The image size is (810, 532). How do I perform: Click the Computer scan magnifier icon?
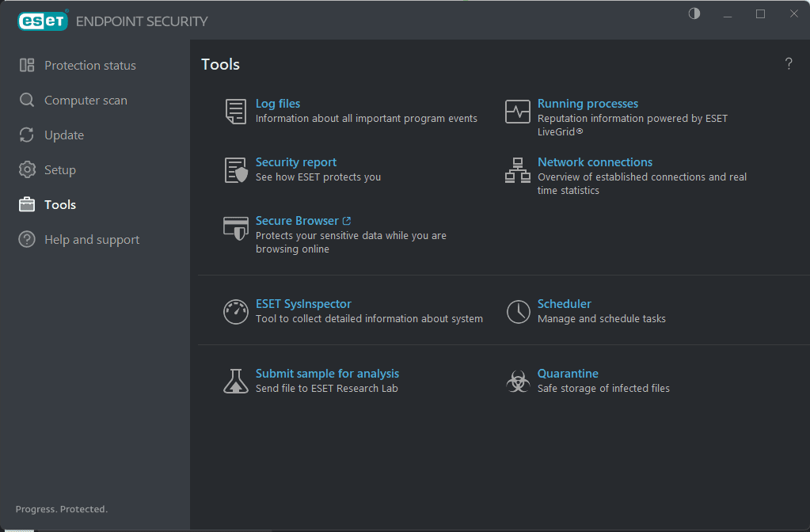click(27, 100)
